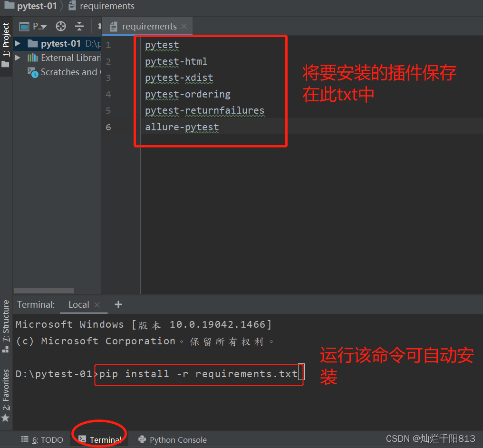The height and width of the screenshot is (448, 483).
Task: Open the Project view dropdown
Action: (40, 27)
